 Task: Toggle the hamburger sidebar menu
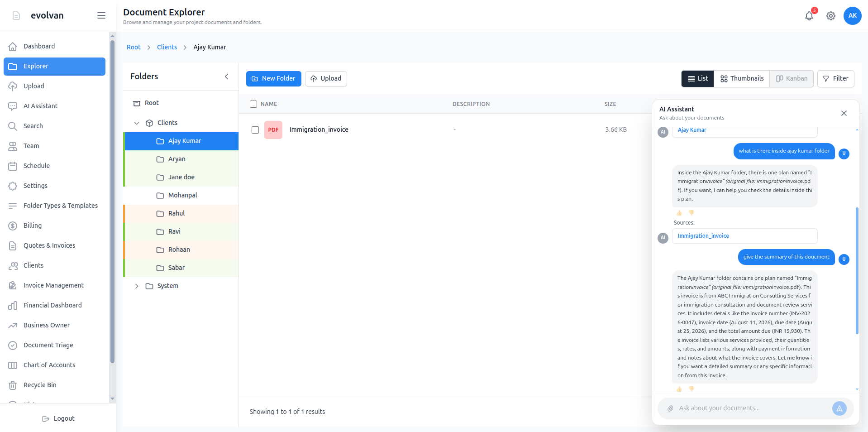click(x=101, y=15)
